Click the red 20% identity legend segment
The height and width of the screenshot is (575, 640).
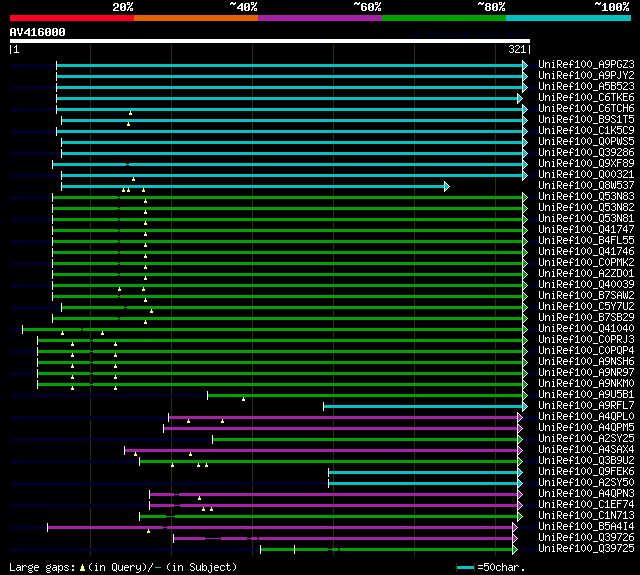point(72,18)
